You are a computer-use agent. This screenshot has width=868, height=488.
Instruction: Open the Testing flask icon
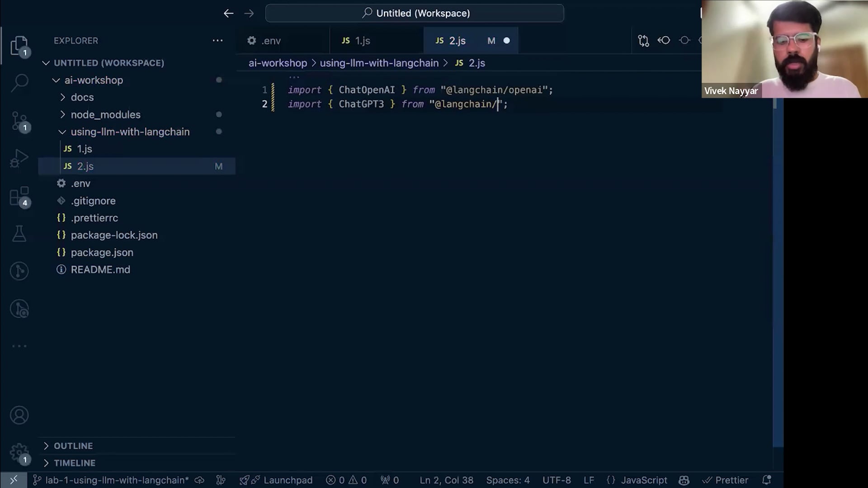coord(19,234)
